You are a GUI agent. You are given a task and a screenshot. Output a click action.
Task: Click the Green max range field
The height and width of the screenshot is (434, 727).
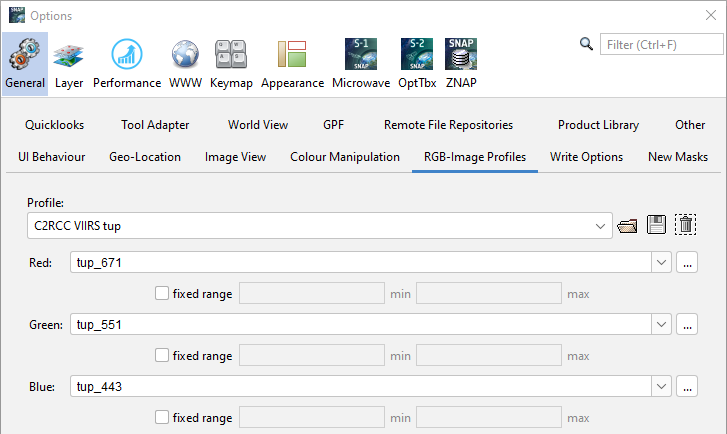click(x=489, y=355)
